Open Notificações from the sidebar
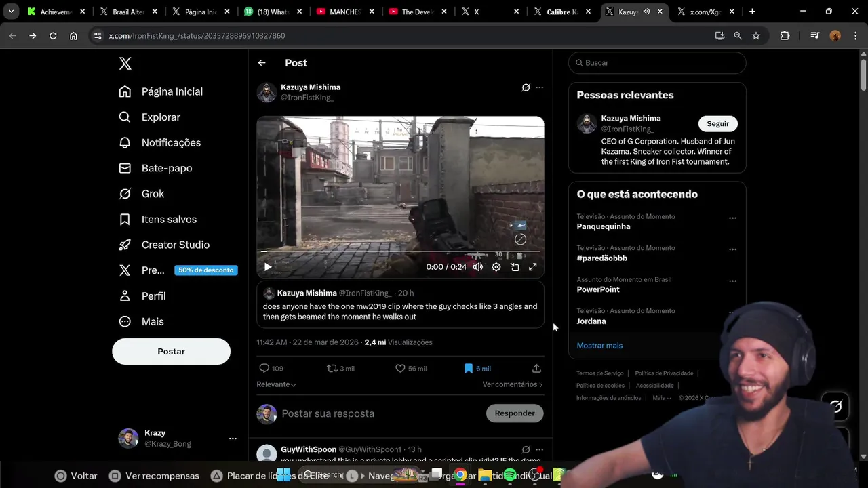This screenshot has width=868, height=488. click(160, 142)
